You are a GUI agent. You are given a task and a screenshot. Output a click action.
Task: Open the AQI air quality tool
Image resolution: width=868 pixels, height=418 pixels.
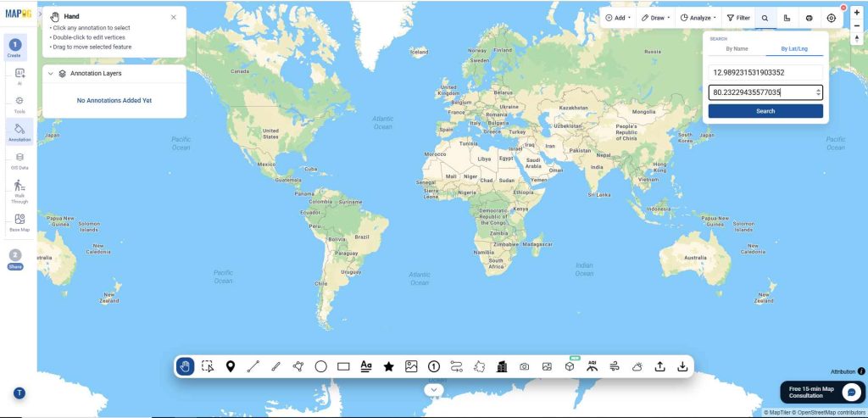pos(593,366)
